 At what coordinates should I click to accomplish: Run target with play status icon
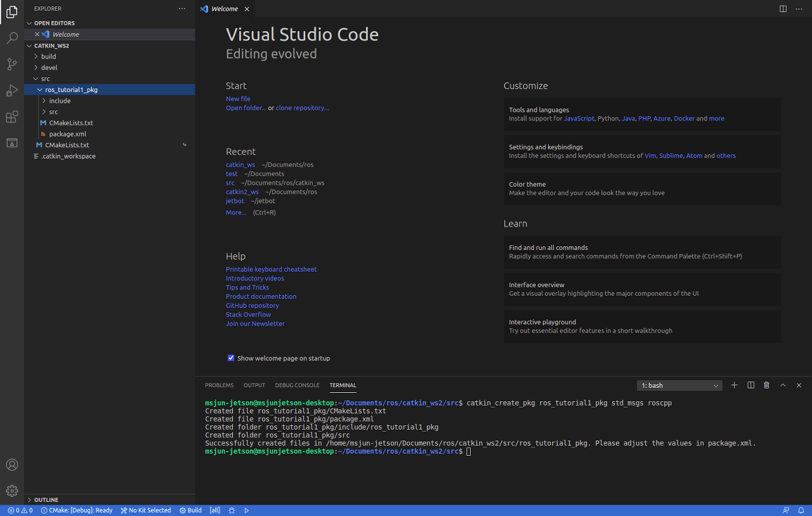(x=247, y=510)
